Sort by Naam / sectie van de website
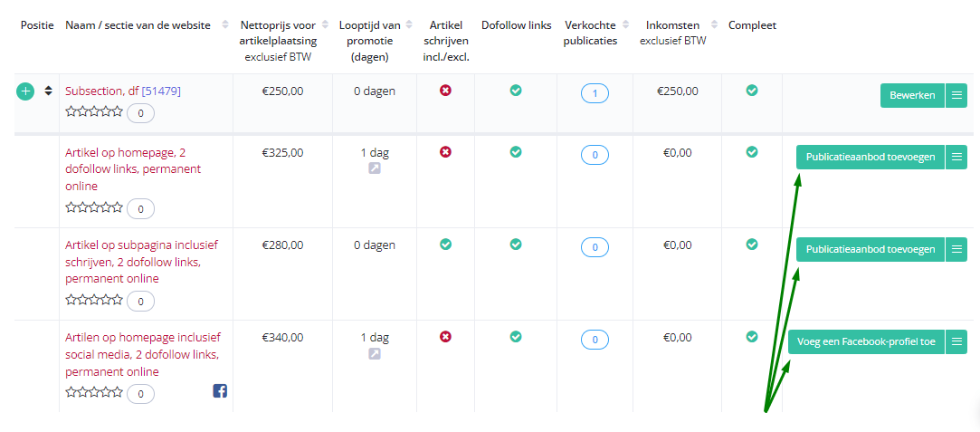The image size is (980, 432). pyautogui.click(x=224, y=25)
